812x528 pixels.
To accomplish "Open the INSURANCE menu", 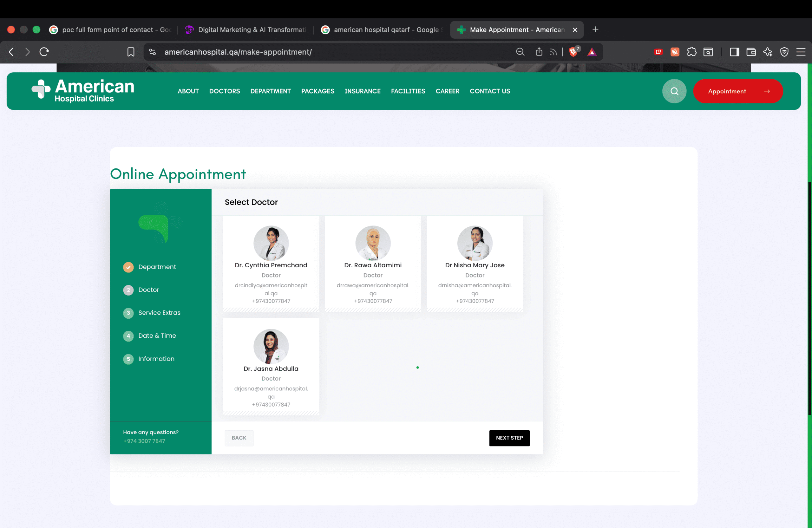I will pos(363,91).
